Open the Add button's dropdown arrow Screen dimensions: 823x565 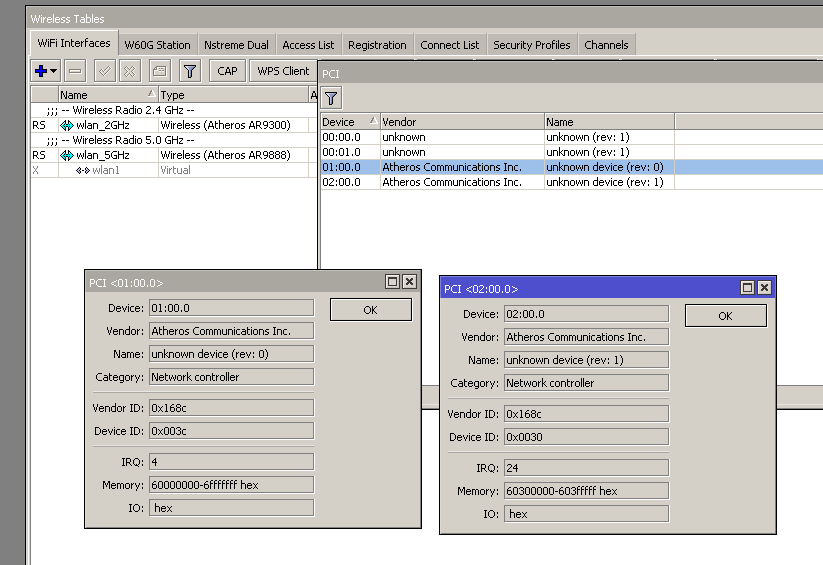(x=54, y=71)
